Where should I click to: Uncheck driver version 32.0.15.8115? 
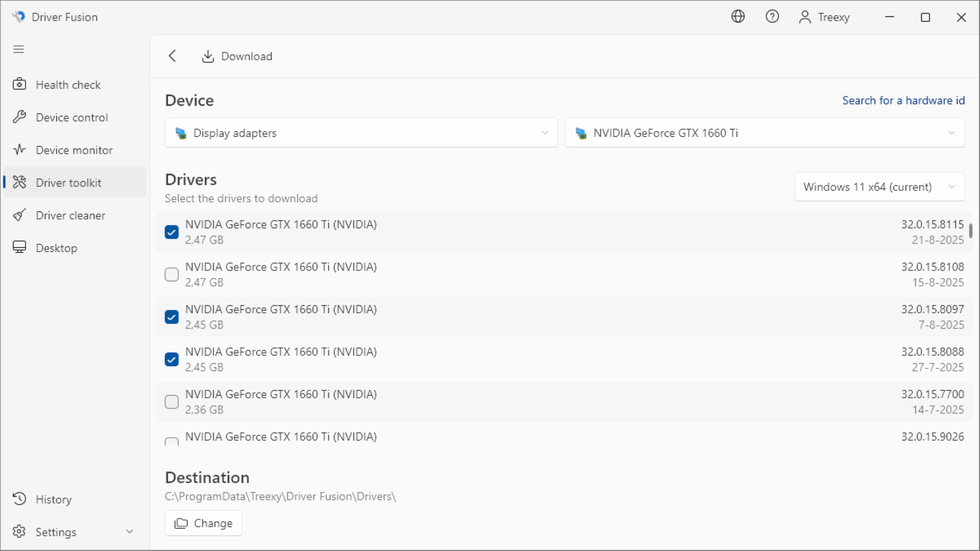(171, 232)
